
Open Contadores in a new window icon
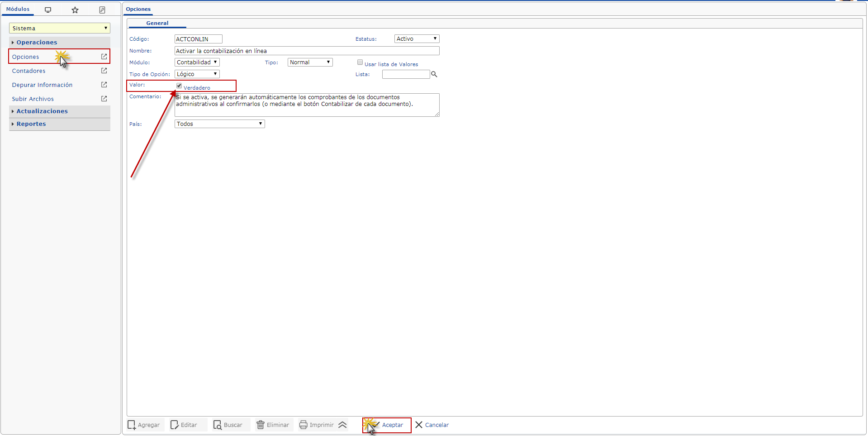click(x=104, y=71)
